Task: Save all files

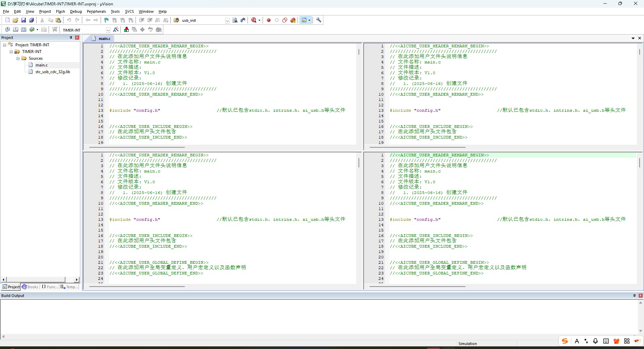Action: point(32,20)
